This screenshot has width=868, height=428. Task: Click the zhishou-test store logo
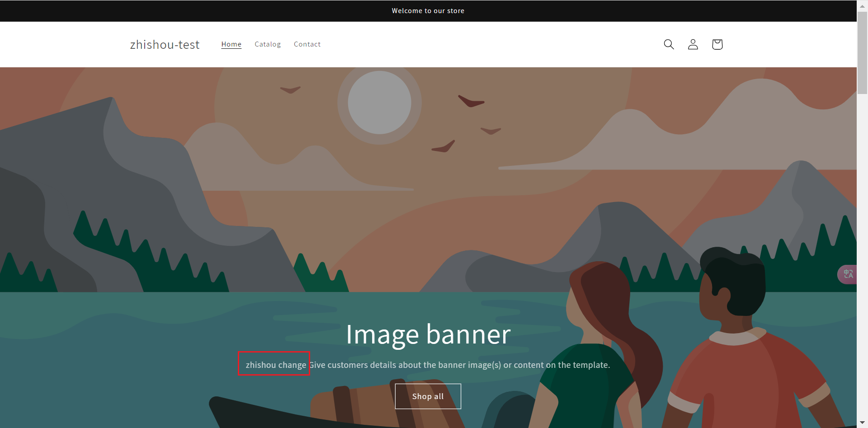165,44
